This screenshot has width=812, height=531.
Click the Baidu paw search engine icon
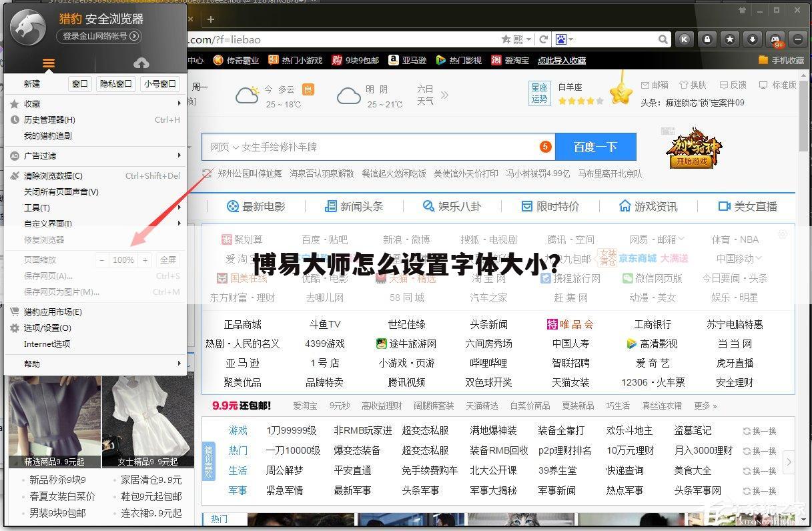pyautogui.click(x=560, y=39)
